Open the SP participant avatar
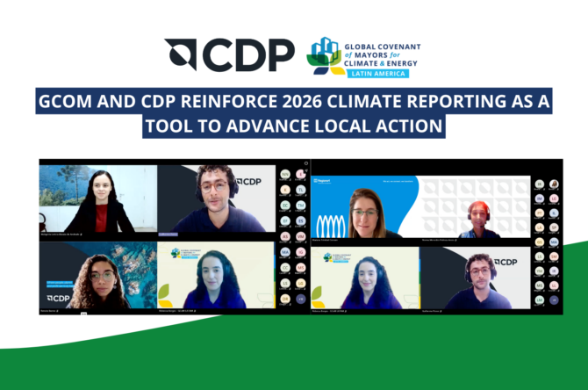 [554, 227]
